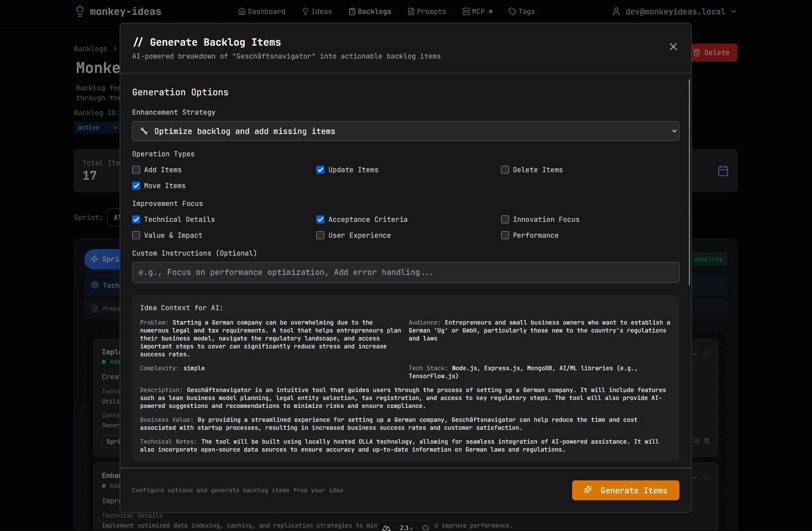Open the active status dropdown
812x531 pixels.
coord(97,128)
